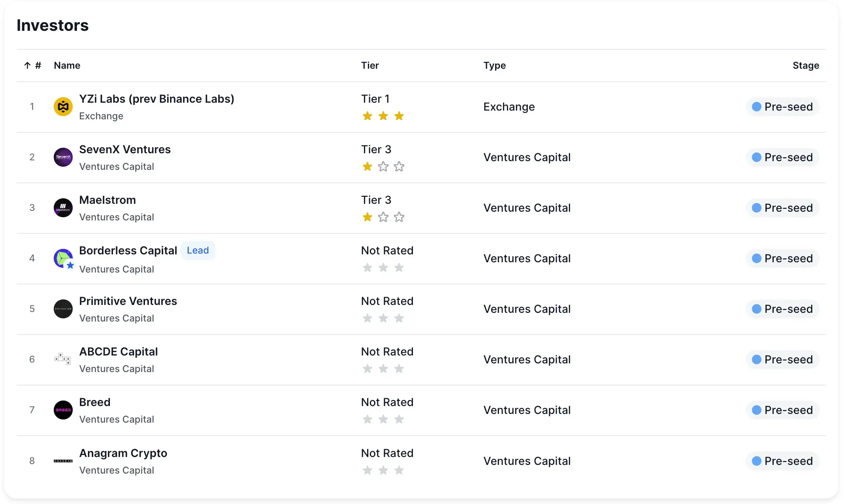Click the SevenX Ventures logo
Screen dimensions: 844x504
click(63, 157)
